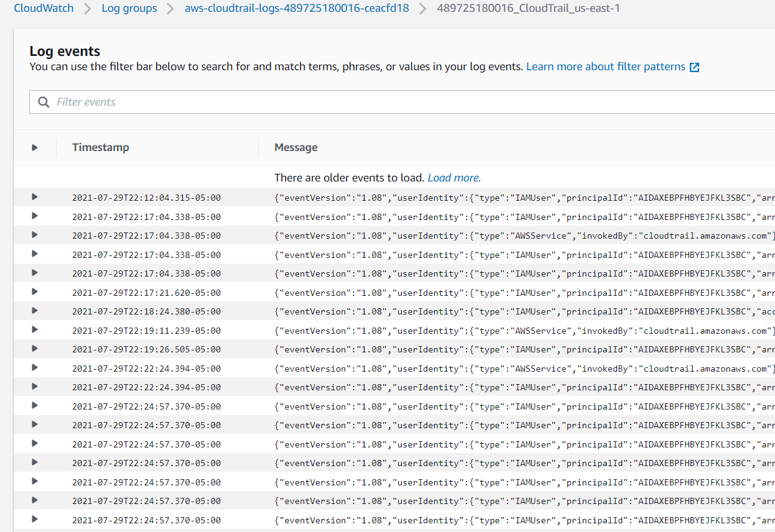Click the IAMUser message at 22:22:24.394
This screenshot has height=532, width=775.
524,387
